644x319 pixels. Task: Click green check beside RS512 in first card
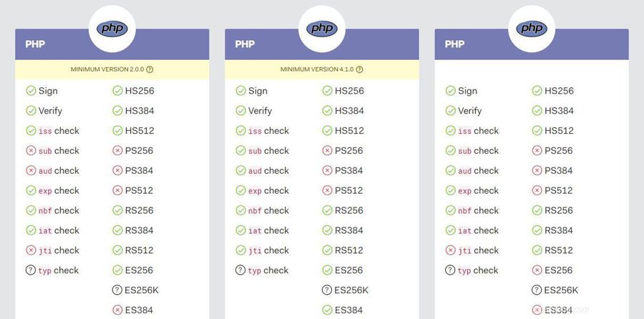117,250
